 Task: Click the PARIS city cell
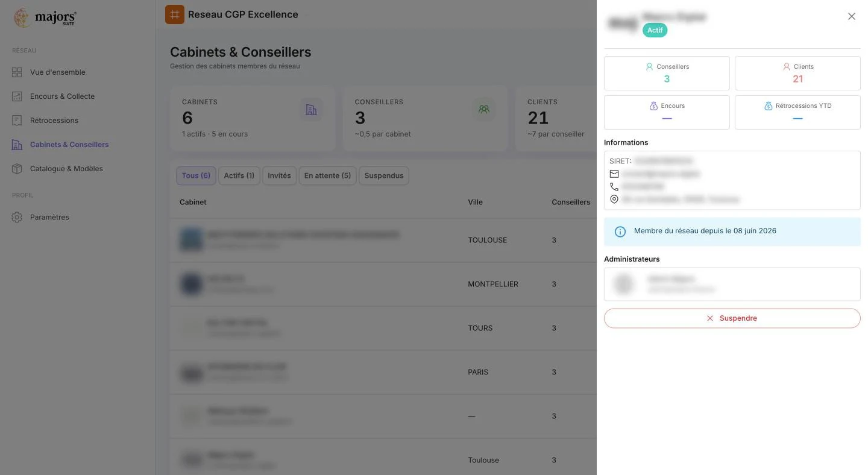tap(478, 372)
